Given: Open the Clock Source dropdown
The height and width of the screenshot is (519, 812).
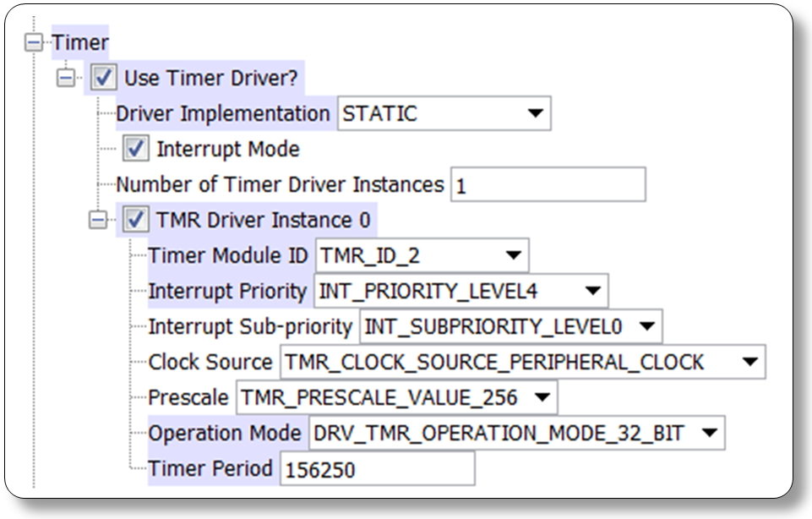Looking at the screenshot, I should pos(750,362).
